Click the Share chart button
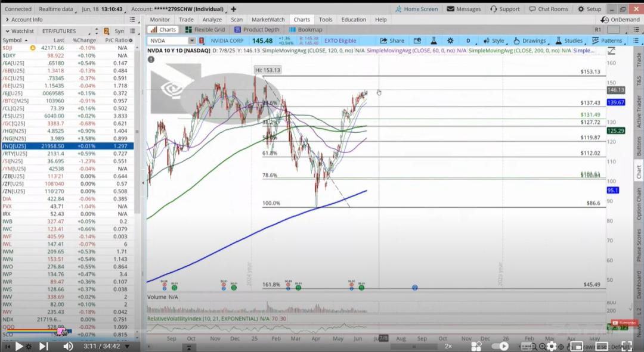 pyautogui.click(x=392, y=41)
